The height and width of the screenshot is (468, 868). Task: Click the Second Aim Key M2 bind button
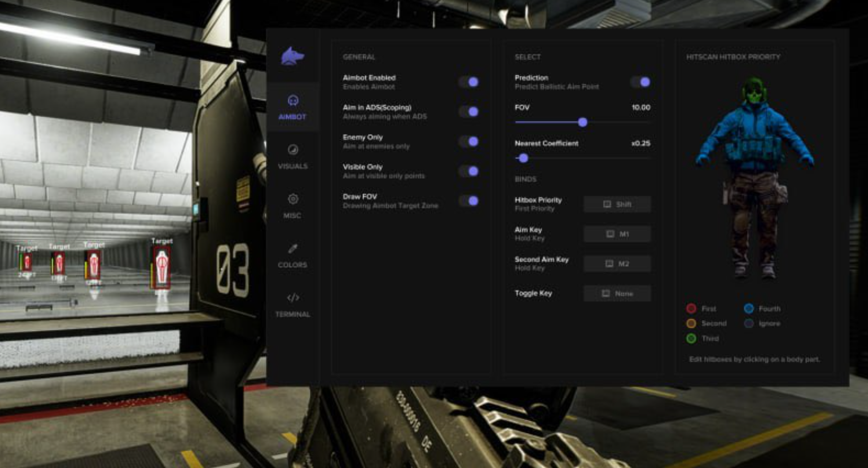click(x=617, y=264)
